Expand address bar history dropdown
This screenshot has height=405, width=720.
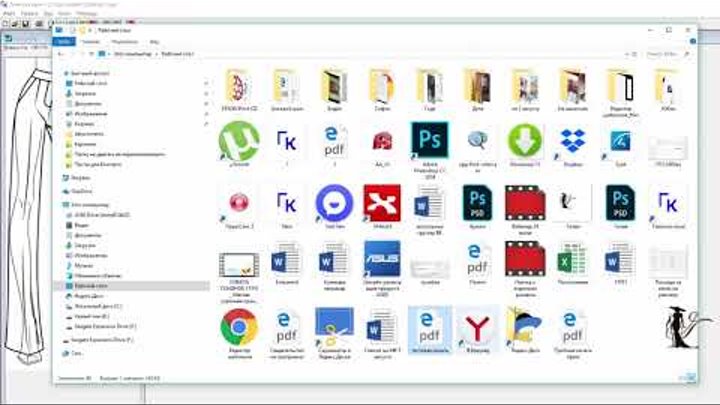[x=627, y=54]
